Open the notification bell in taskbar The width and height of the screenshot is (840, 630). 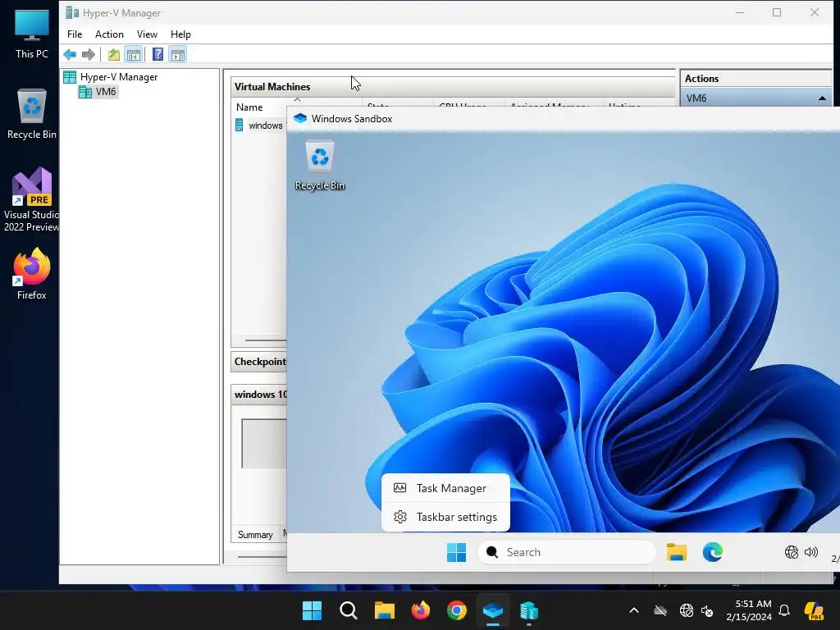tap(784, 610)
